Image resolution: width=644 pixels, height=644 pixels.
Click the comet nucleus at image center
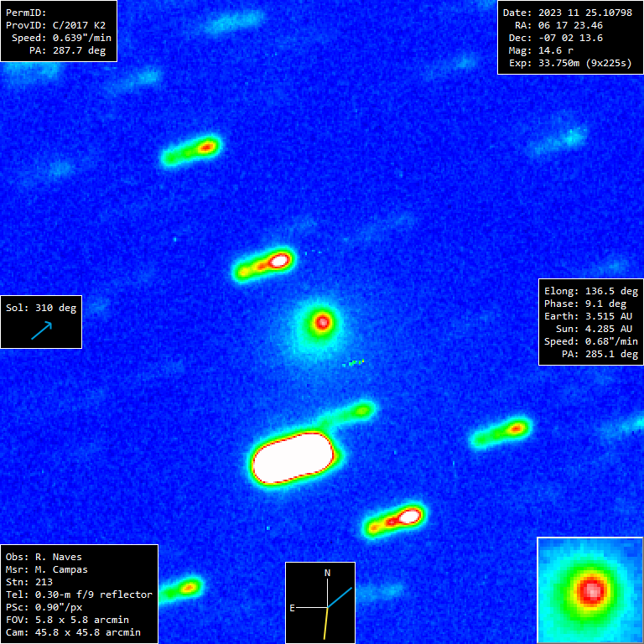(322, 323)
